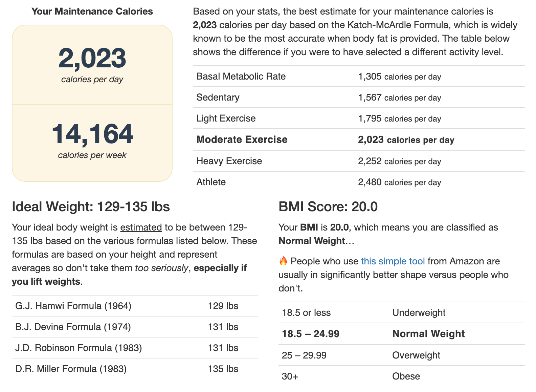
Task: Click the 2,023 calories per day figure
Action: [x=92, y=58]
